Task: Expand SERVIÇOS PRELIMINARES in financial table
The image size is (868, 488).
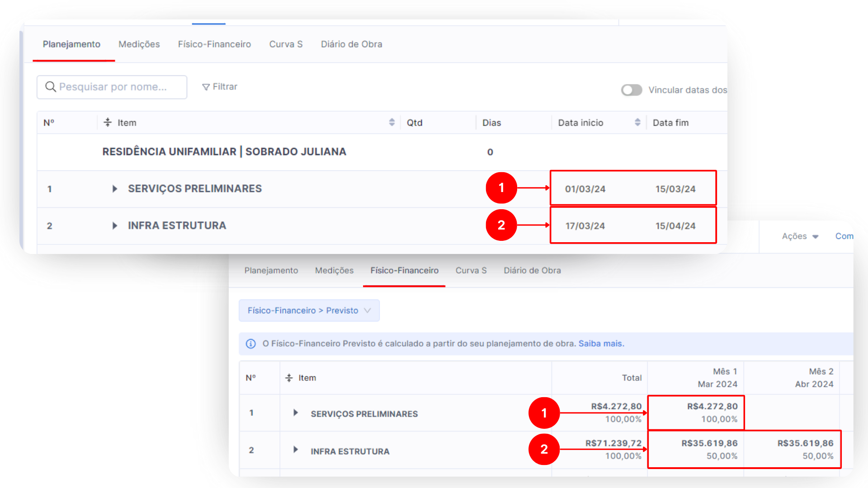Action: pos(295,413)
